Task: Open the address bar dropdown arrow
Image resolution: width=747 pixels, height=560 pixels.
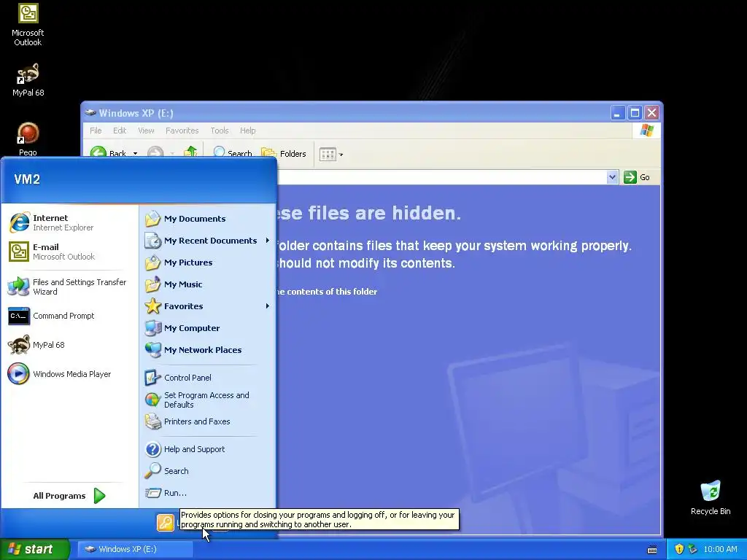Action: pos(612,177)
